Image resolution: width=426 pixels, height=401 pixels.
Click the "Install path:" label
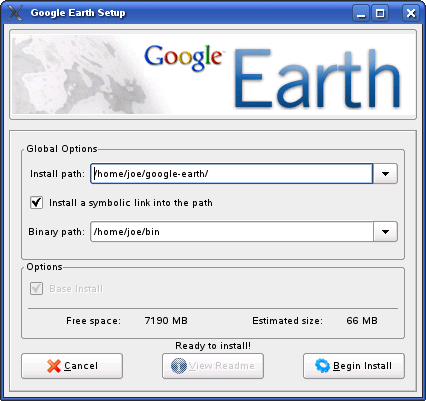coord(57,174)
